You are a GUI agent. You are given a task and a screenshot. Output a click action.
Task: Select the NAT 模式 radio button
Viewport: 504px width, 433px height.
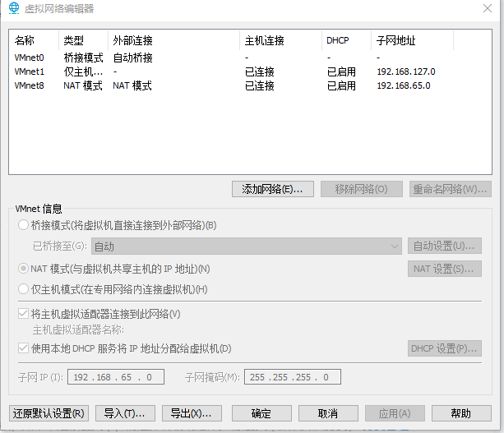(23, 269)
